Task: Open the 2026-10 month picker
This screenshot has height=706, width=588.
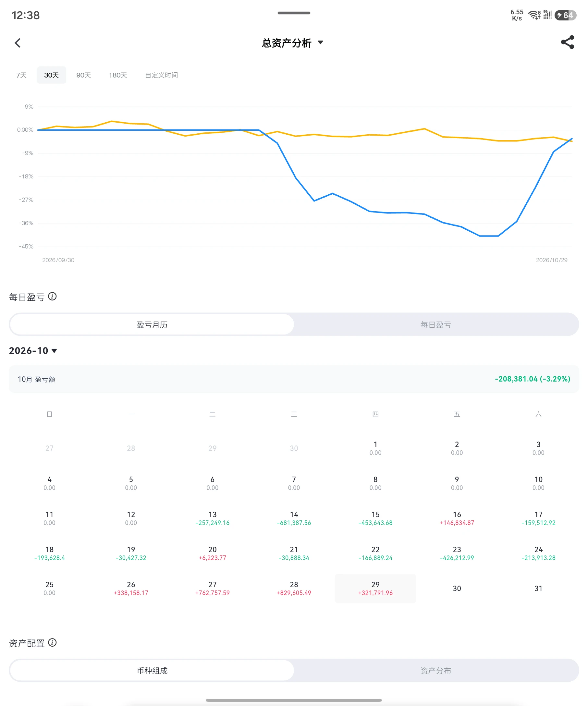Action: click(33, 351)
